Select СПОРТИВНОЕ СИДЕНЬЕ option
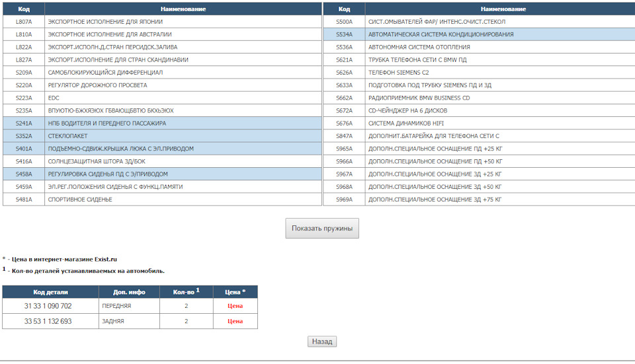The width and height of the screenshot is (635, 364). pos(163,200)
